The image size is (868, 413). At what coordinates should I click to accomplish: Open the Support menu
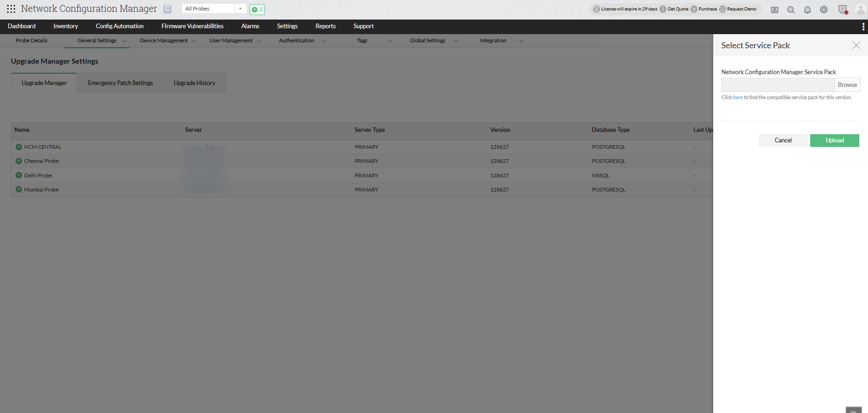pyautogui.click(x=364, y=26)
